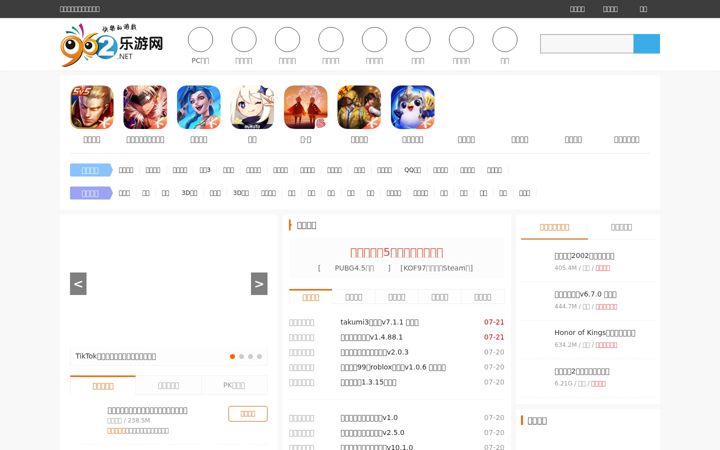Open the ranking item containing 2002
The image size is (720, 450).
[x=584, y=256]
